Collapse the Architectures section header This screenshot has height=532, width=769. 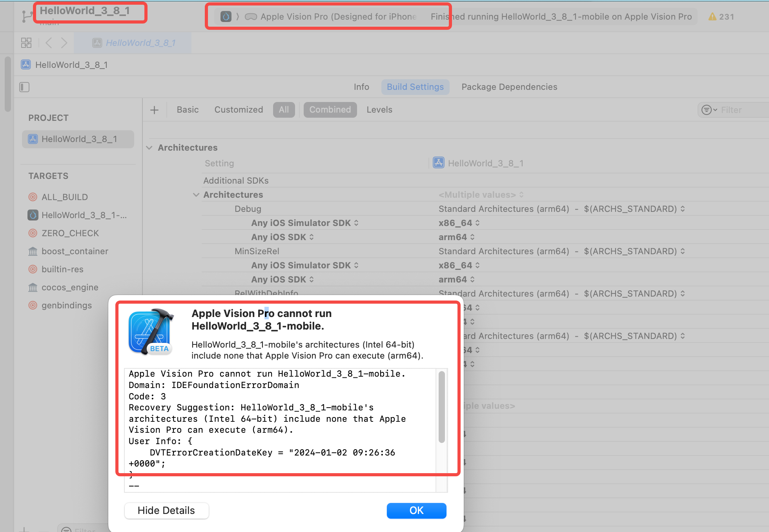[x=149, y=148]
